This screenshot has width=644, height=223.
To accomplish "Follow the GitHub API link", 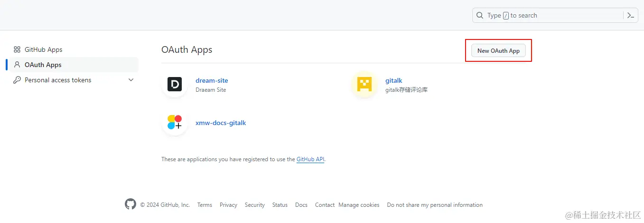I will click(310, 159).
